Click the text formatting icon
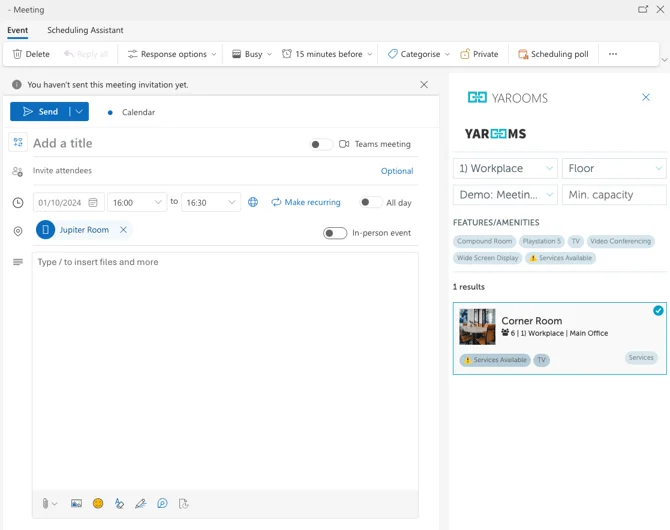This screenshot has width=670, height=530. (119, 504)
